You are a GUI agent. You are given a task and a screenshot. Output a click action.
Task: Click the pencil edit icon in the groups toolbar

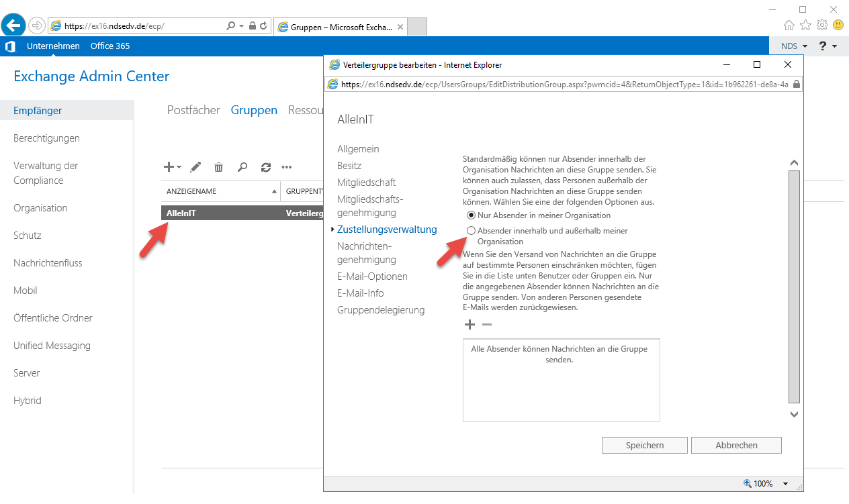click(195, 167)
